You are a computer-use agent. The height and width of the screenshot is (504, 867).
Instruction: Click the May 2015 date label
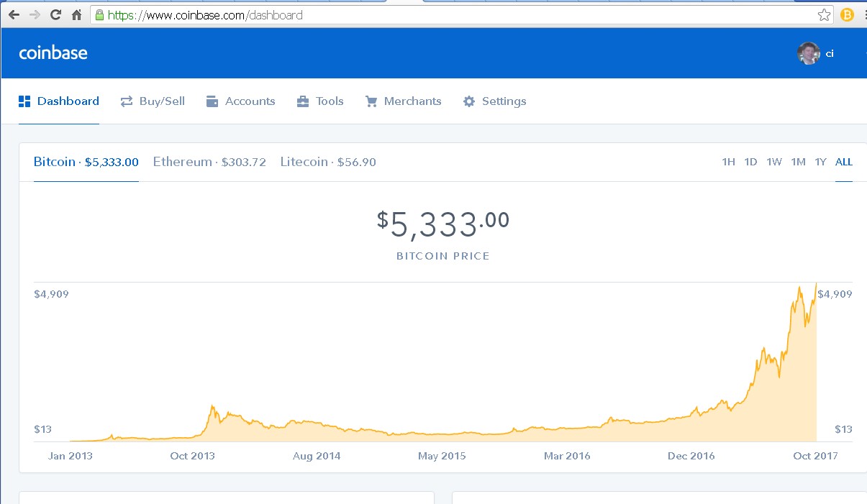(442, 456)
